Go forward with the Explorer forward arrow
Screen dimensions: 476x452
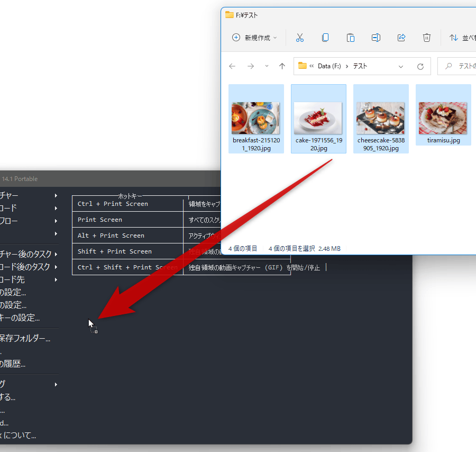click(251, 66)
